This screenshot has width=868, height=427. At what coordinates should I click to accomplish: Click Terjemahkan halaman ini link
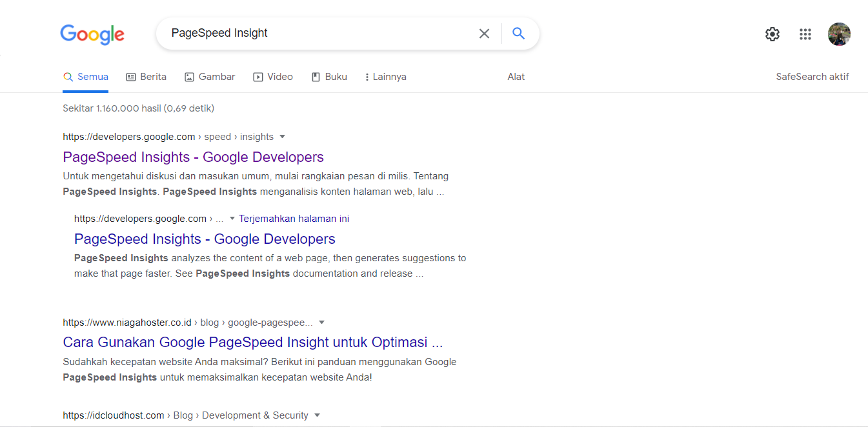click(x=294, y=219)
